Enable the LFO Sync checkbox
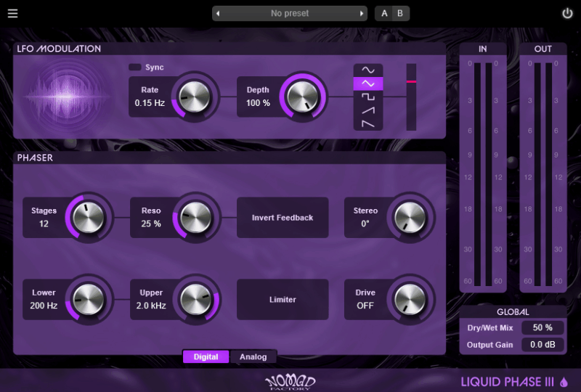This screenshot has height=392, width=581. [x=135, y=67]
